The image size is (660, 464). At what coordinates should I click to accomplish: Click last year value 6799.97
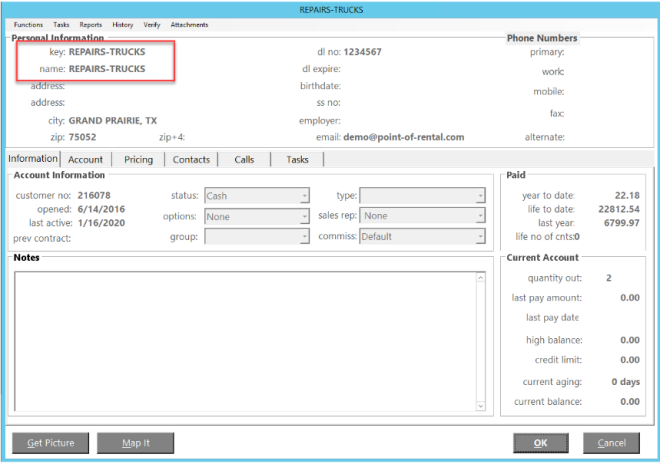pos(622,223)
